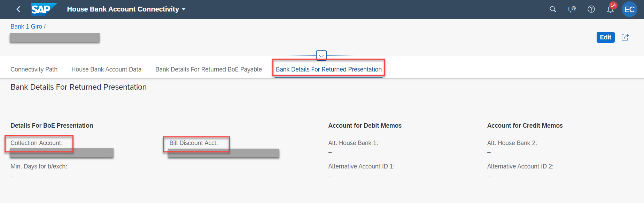Select Bank Details For Returned Presentation tab
The image size is (644, 203).
pyautogui.click(x=329, y=69)
